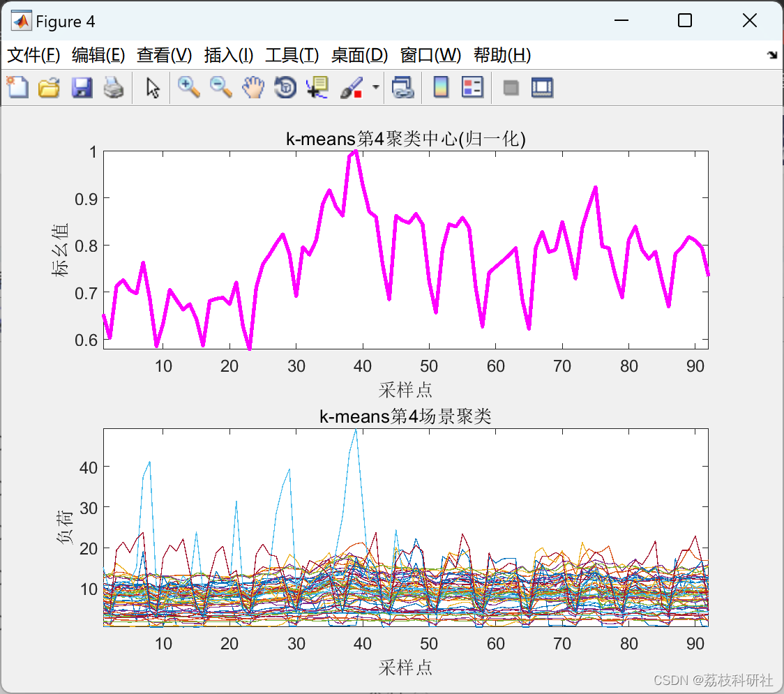Click the New Figure icon
This screenshot has width=784, height=694.
(x=17, y=87)
